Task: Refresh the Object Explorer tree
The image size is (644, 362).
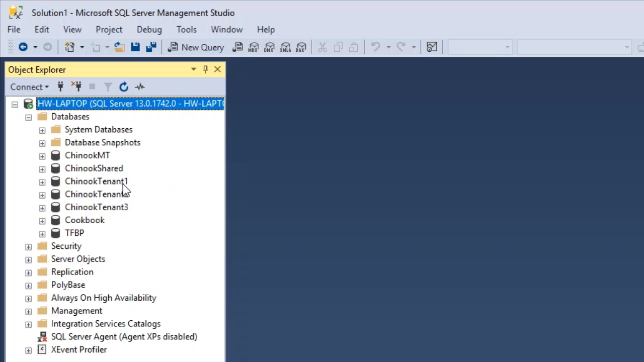Action: (124, 87)
